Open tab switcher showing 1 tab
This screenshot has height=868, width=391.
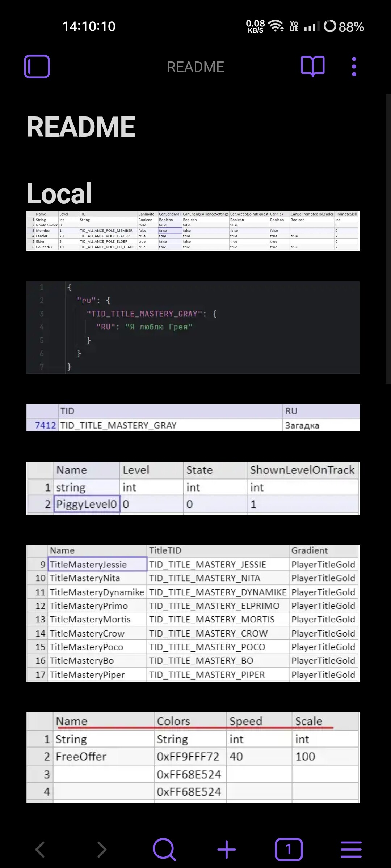289,849
